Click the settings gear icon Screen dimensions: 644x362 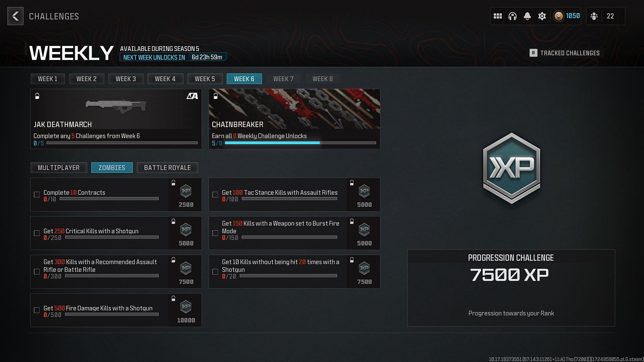542,16
